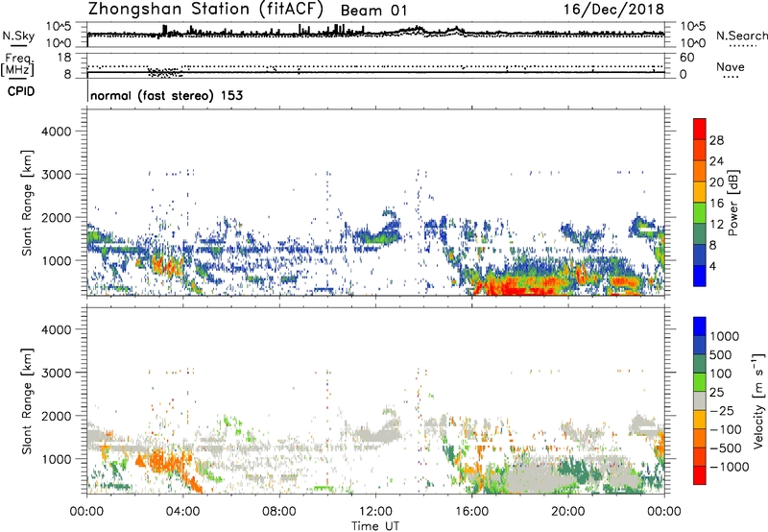Image resolution: width=768 pixels, height=532 pixels.
Task: Click the blue top segment of Velocity colorbar
Action: pos(700,326)
